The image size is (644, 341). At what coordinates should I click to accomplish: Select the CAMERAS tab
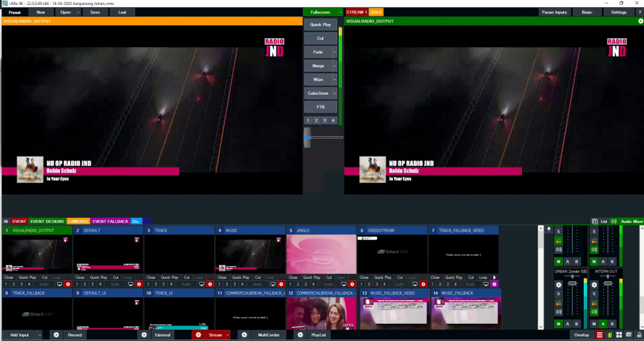(78, 221)
